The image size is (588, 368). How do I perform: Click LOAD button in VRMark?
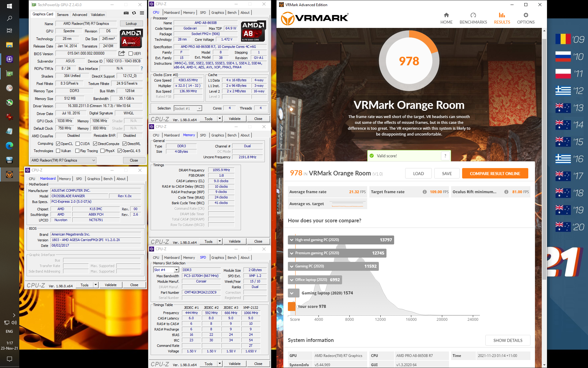418,174
